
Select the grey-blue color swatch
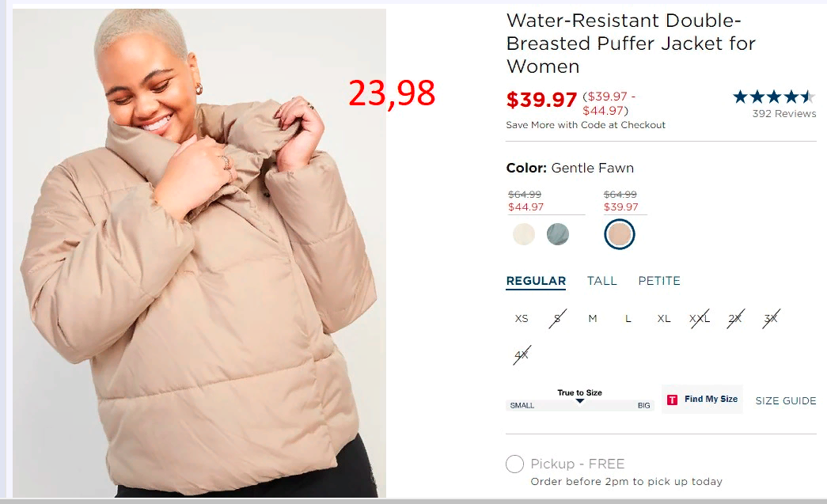[557, 234]
